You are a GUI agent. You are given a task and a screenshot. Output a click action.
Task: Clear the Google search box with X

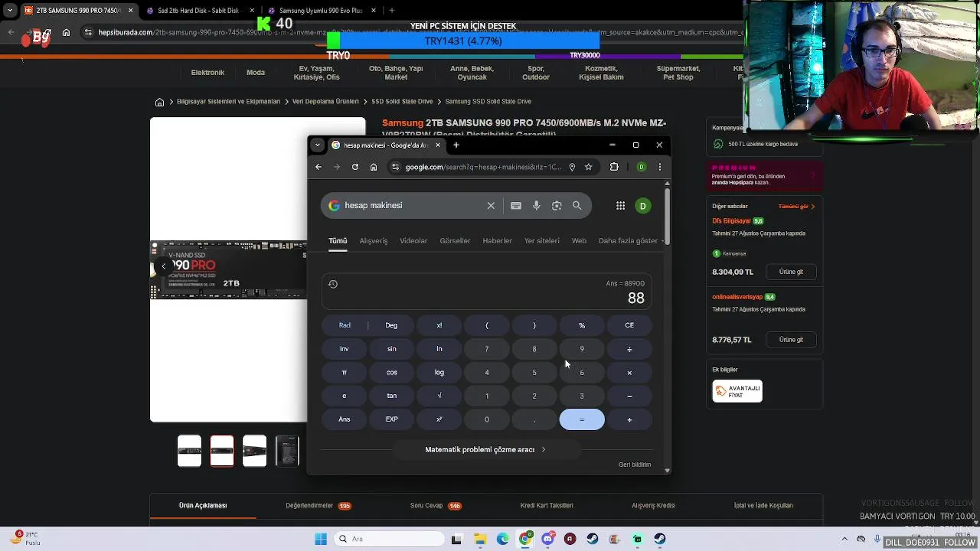click(x=491, y=205)
